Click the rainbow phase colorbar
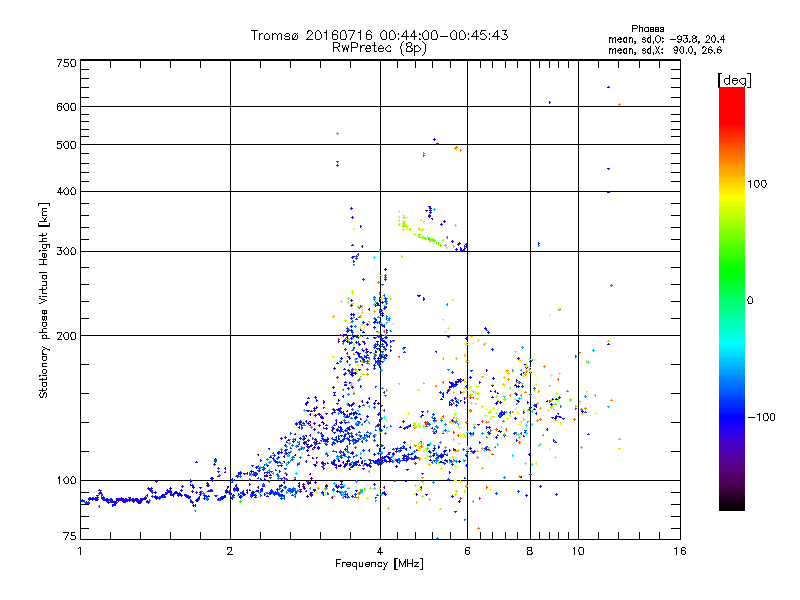The height and width of the screenshot is (600, 800). tap(732, 298)
